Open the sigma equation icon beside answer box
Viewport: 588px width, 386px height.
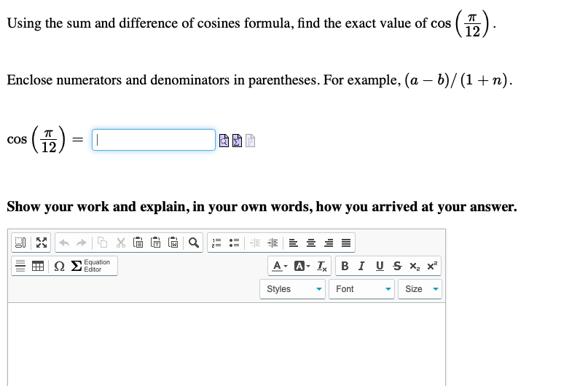(237, 141)
